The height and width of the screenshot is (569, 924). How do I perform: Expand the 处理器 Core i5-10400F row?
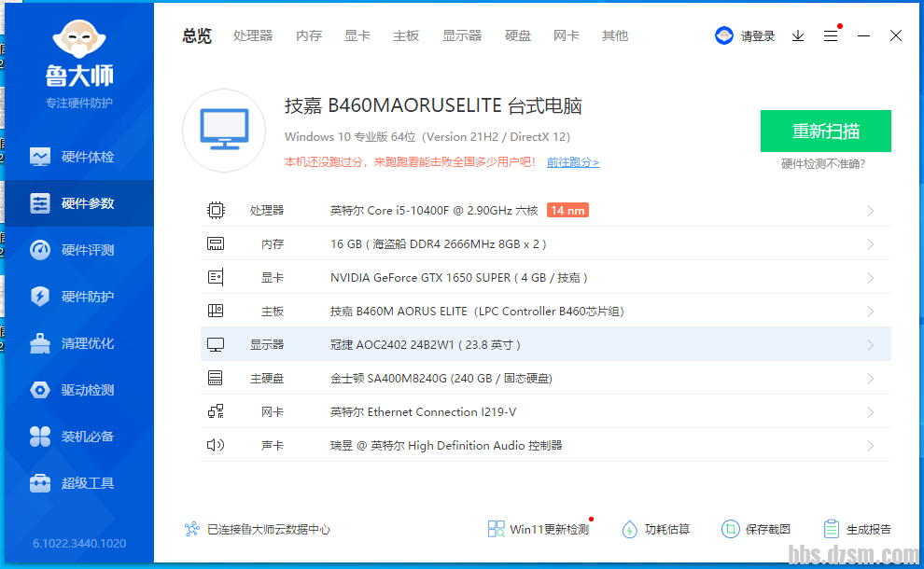pyautogui.click(x=870, y=211)
